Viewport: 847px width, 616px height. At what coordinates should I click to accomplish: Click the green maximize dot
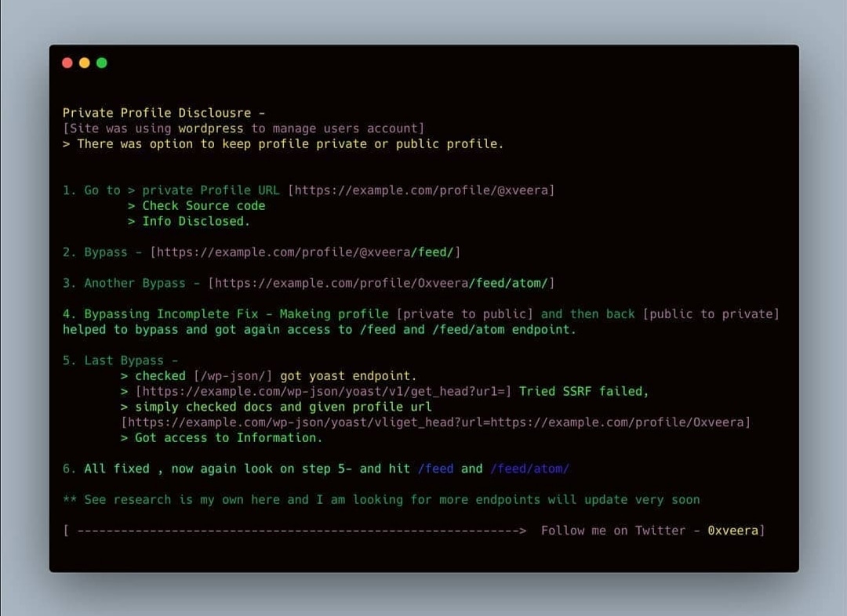coord(101,63)
